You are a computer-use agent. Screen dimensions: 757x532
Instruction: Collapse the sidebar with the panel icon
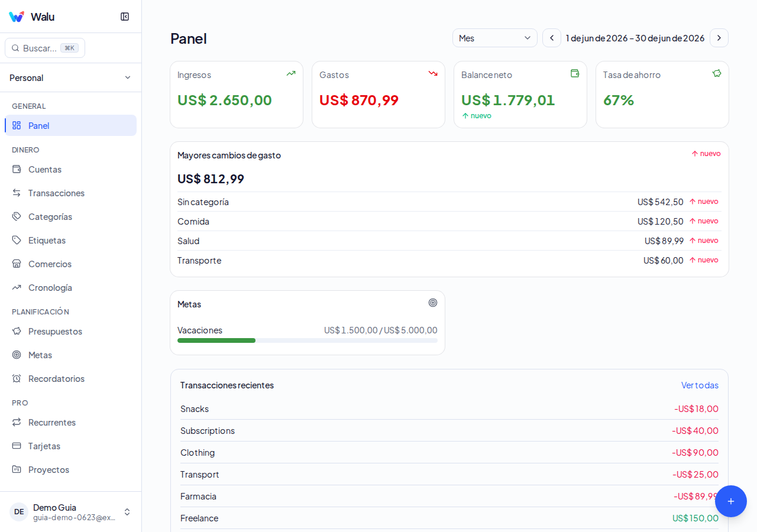point(125,17)
